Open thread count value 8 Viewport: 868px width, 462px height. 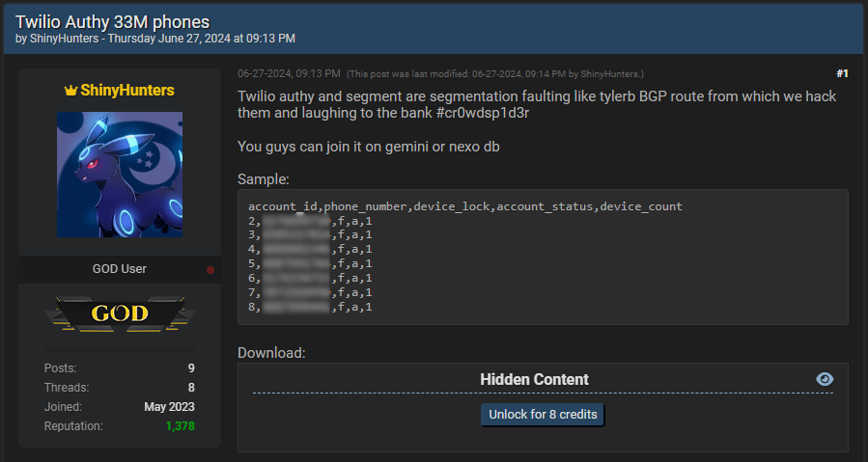pos(191,388)
